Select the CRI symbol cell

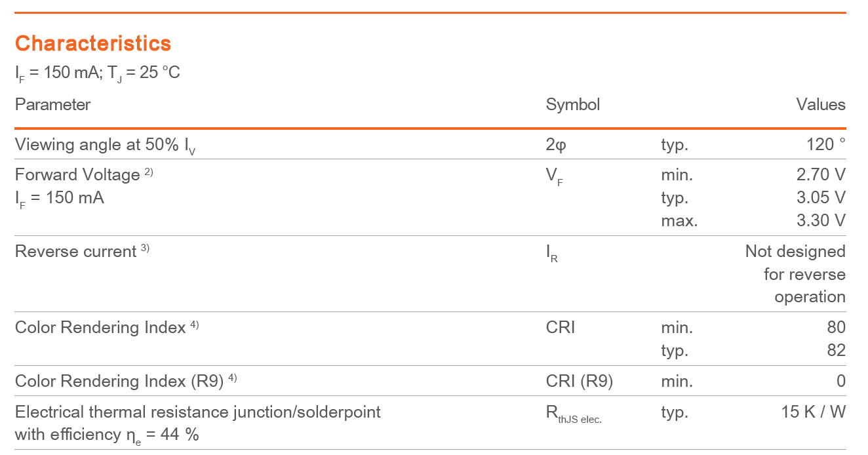561,327
